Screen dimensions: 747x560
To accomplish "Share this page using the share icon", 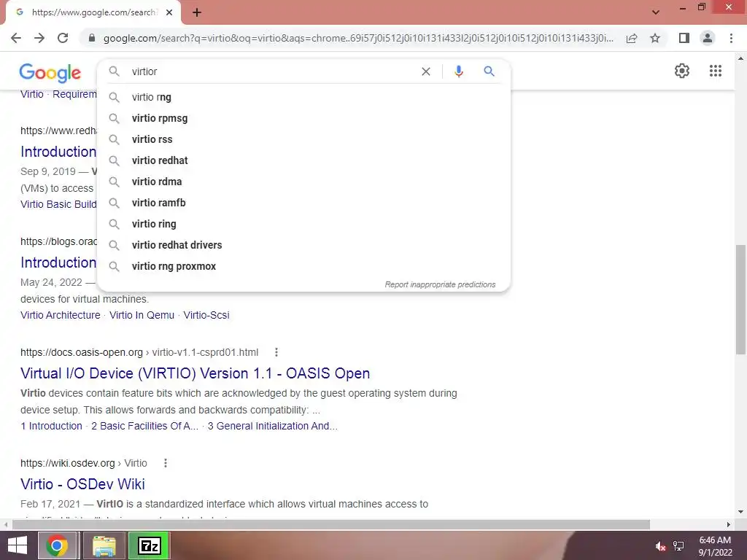I will pos(632,38).
